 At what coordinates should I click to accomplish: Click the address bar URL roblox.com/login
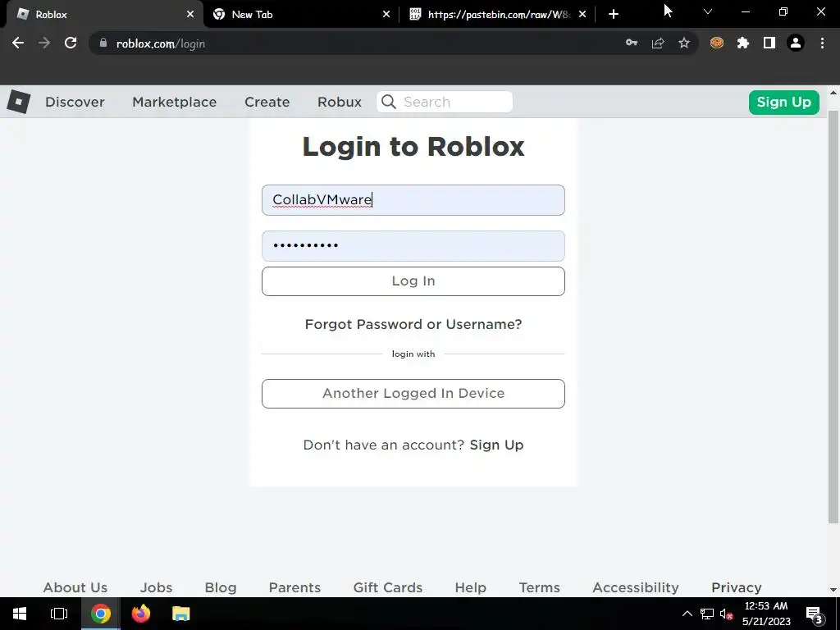coord(161,43)
